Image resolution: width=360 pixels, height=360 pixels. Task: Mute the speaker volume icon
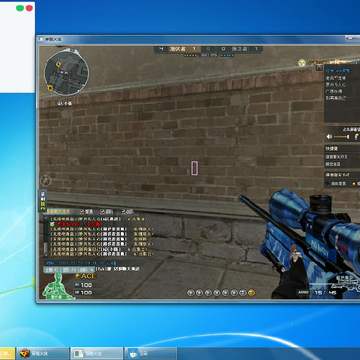point(329,137)
